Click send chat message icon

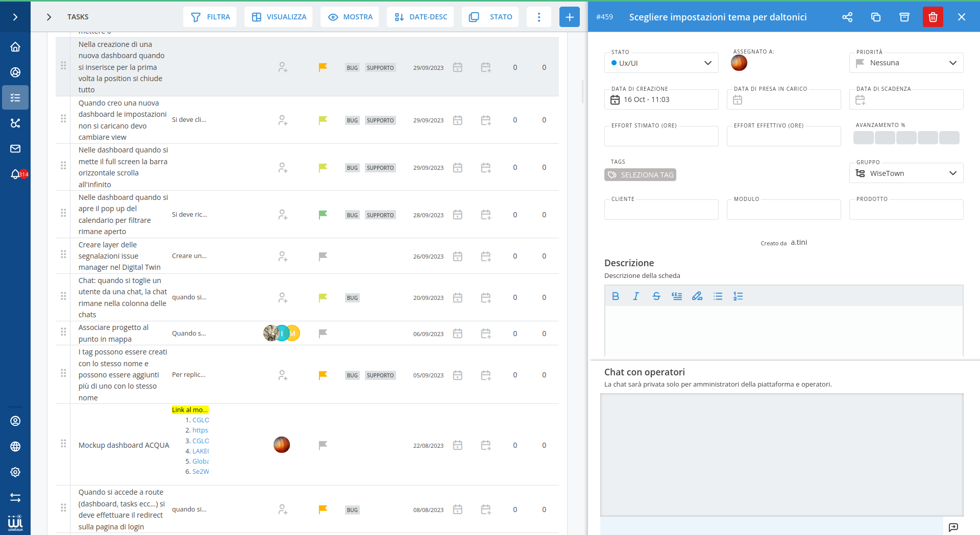click(953, 527)
